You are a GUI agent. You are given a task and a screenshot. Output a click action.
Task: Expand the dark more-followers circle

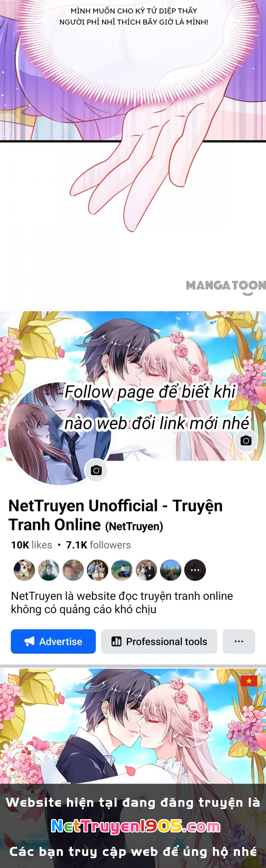(195, 570)
